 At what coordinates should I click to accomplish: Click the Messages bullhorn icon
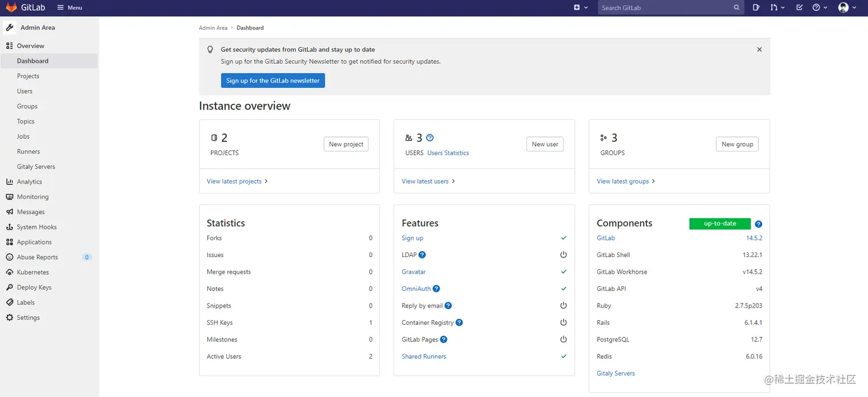coord(9,212)
